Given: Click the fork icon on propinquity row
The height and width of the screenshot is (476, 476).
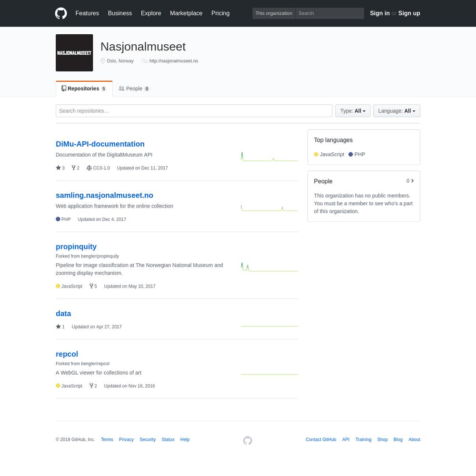Looking at the screenshot, I should (x=91, y=286).
